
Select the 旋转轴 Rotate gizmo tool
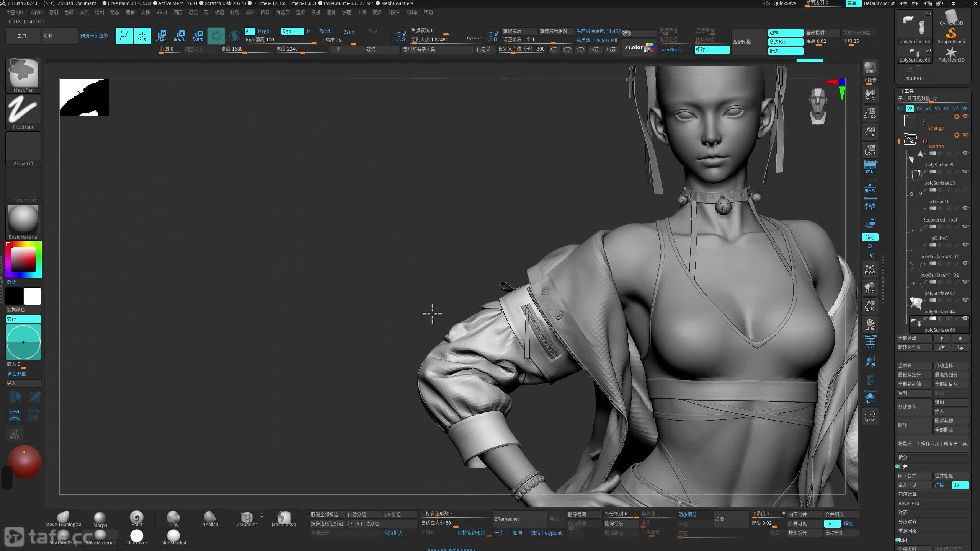pyautogui.click(x=198, y=36)
